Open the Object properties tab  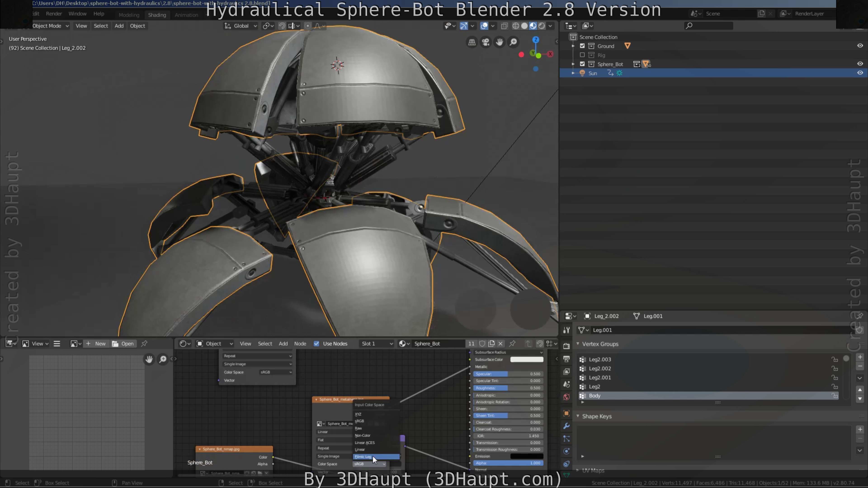[566, 413]
